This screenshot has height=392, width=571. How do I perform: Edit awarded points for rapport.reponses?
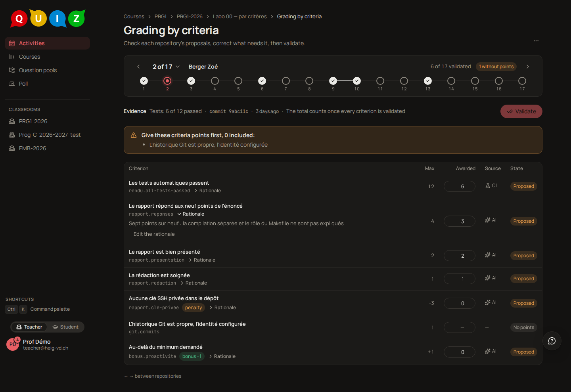point(460,221)
